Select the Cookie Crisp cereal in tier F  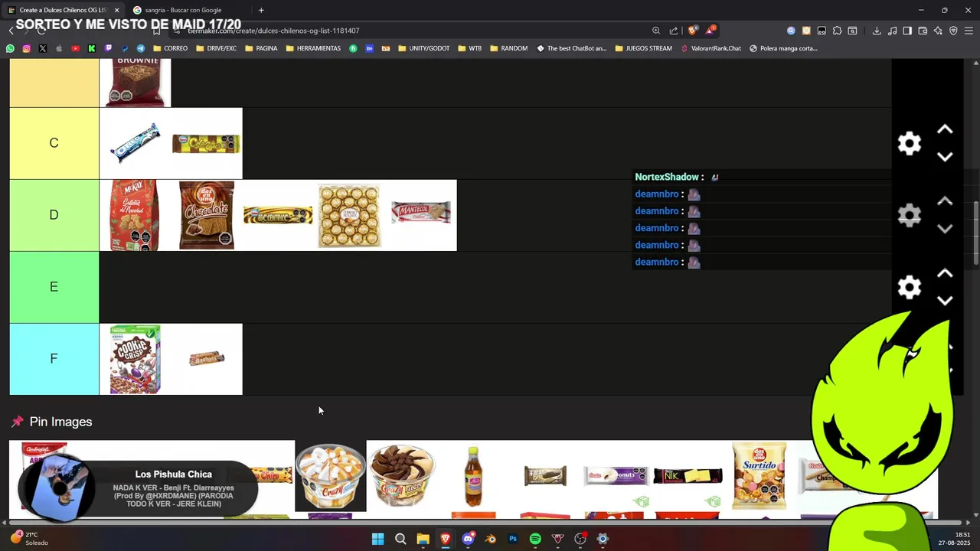(135, 359)
